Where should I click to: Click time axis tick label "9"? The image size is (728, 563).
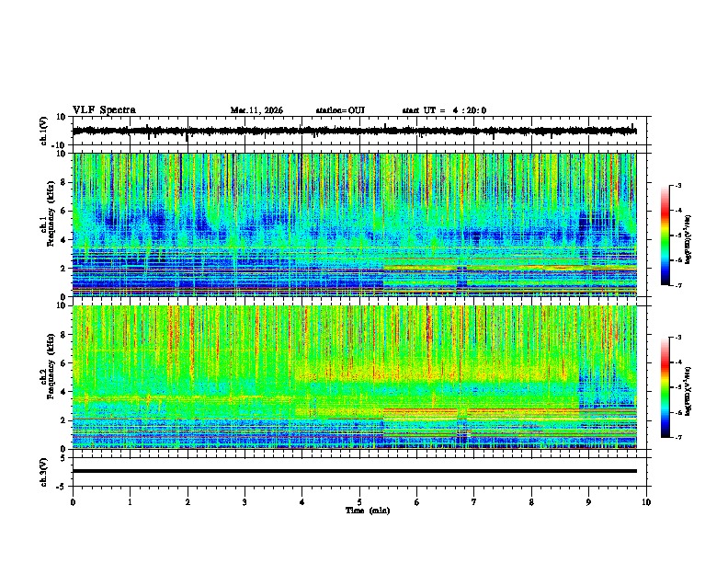588,502
